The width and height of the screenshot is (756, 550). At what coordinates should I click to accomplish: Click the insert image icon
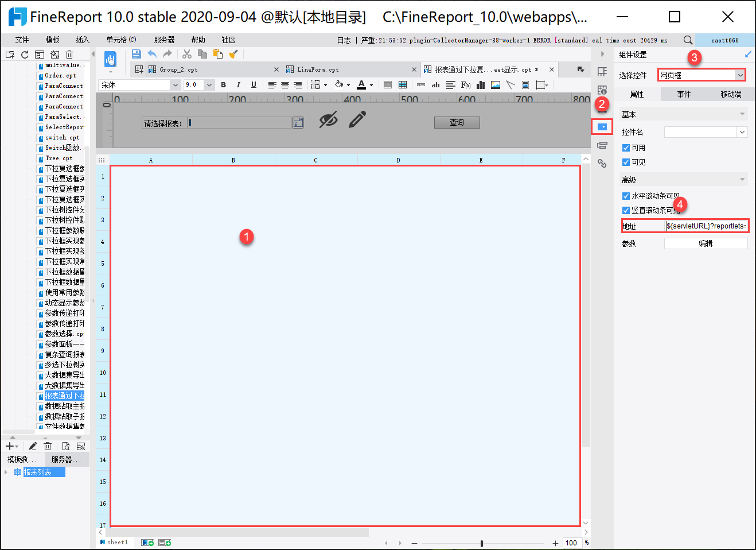click(496, 85)
